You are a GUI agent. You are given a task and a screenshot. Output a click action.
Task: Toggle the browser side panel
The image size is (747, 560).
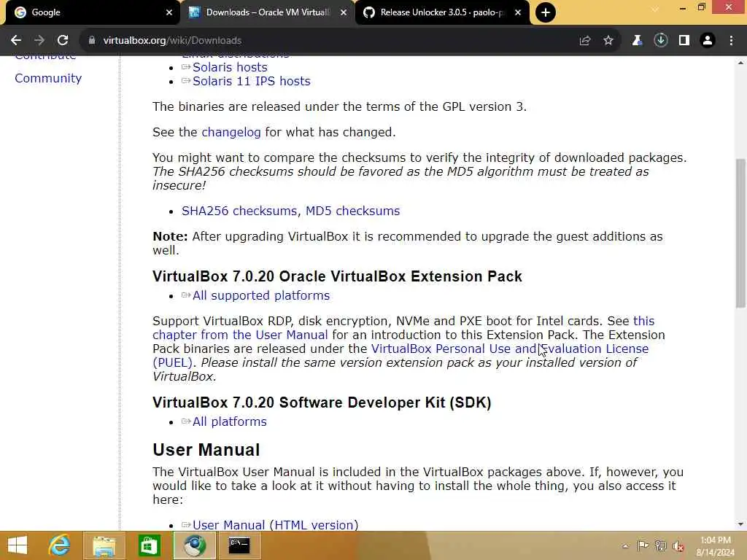[x=684, y=41]
